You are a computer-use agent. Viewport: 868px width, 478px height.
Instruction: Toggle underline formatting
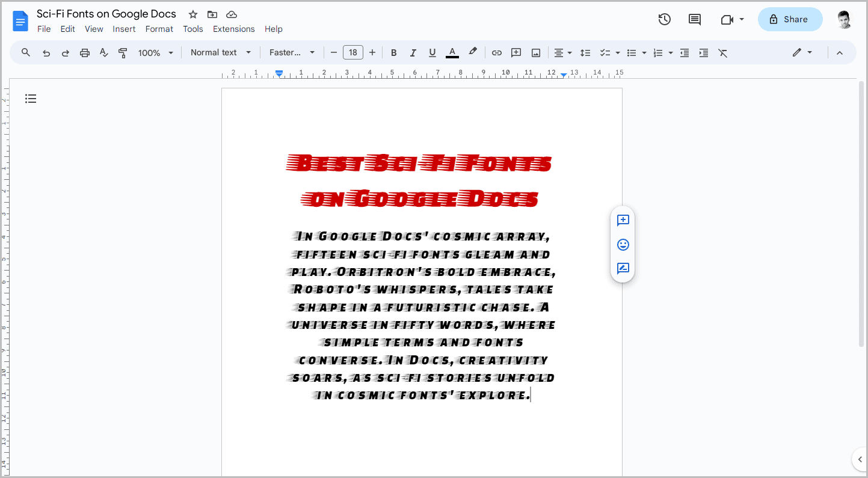(x=432, y=52)
